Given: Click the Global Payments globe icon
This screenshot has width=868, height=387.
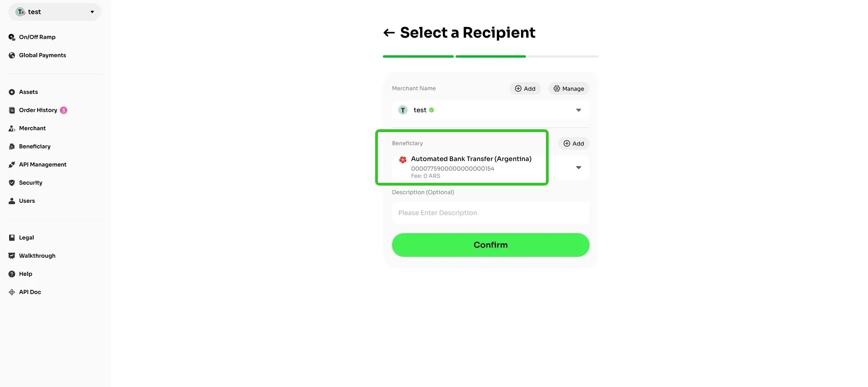Looking at the screenshot, I should (12, 55).
